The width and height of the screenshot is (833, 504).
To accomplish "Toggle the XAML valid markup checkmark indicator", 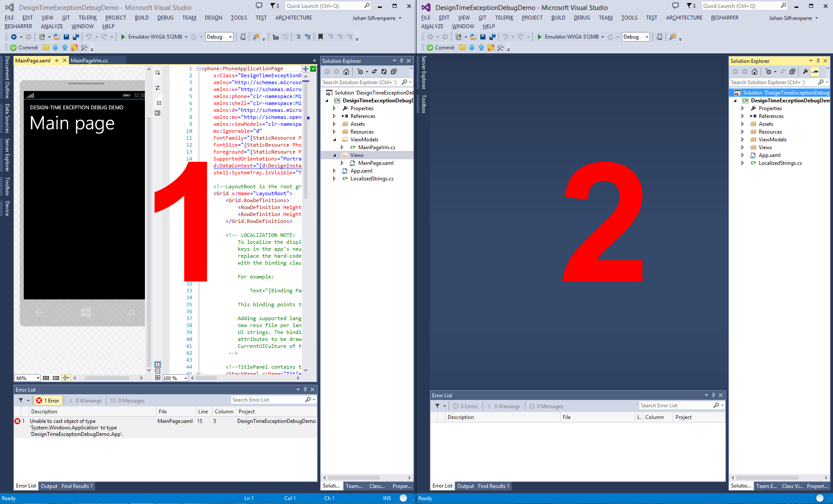I will click(313, 69).
